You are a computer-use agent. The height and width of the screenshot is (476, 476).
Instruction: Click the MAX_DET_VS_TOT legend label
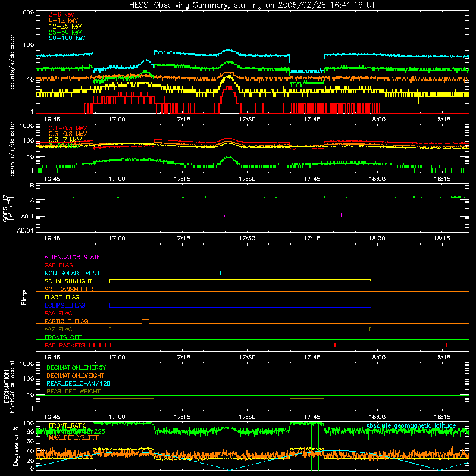coord(74,437)
